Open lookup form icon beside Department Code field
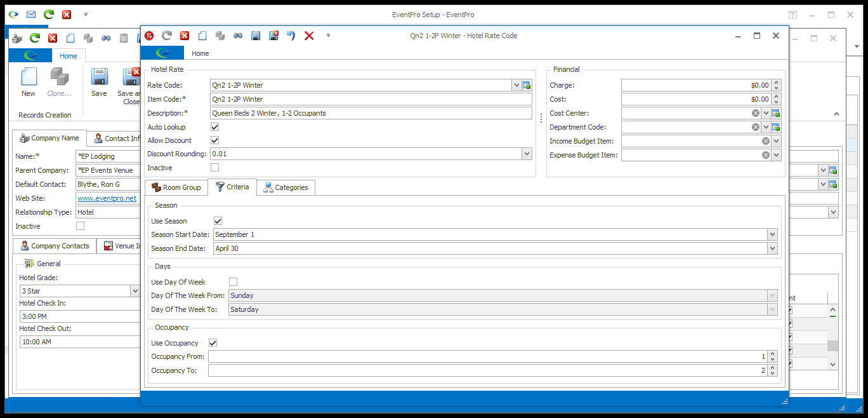The image size is (868, 418). (x=776, y=127)
